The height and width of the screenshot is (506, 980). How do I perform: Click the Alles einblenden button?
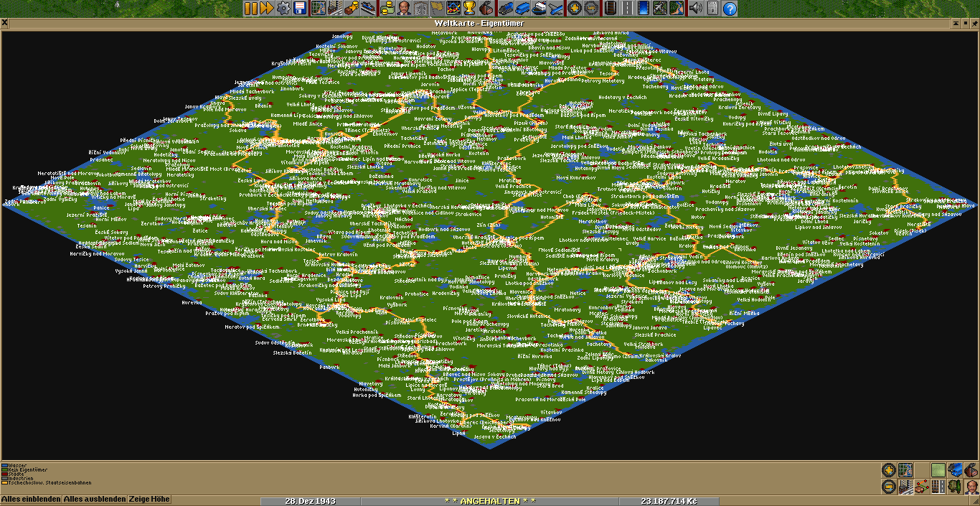(x=31, y=499)
